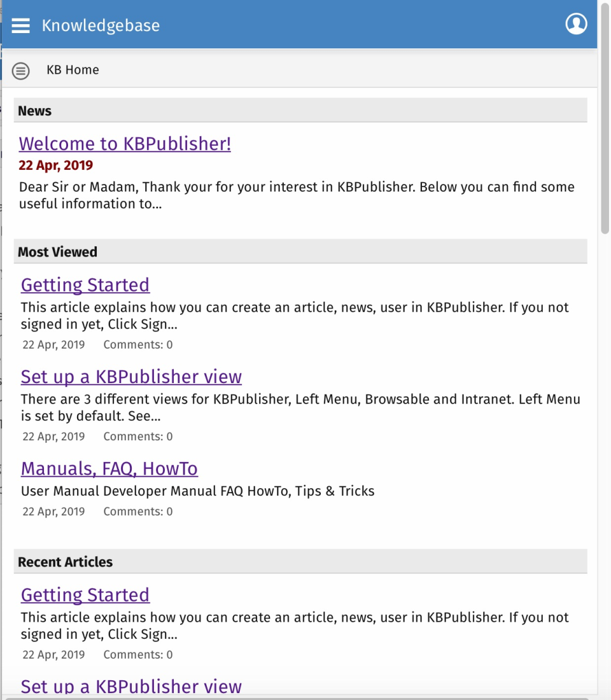
Task: View comments for Manuals, FAQ, HowTo
Action: pos(137,511)
